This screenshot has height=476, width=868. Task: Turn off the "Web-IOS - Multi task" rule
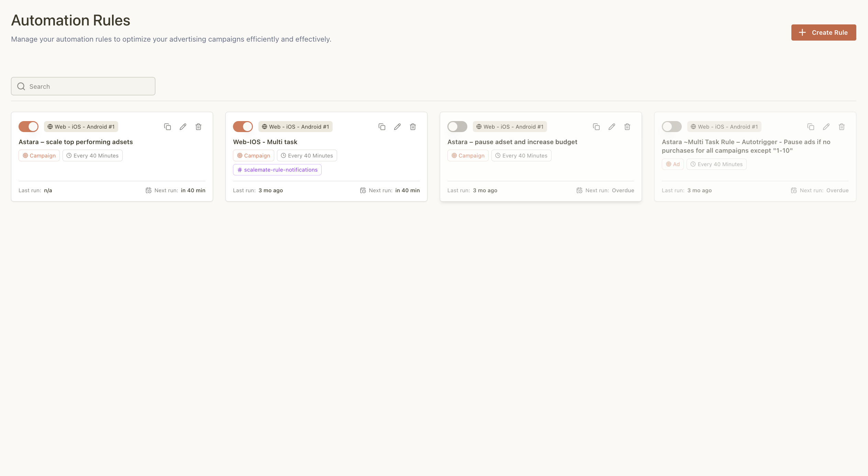243,127
